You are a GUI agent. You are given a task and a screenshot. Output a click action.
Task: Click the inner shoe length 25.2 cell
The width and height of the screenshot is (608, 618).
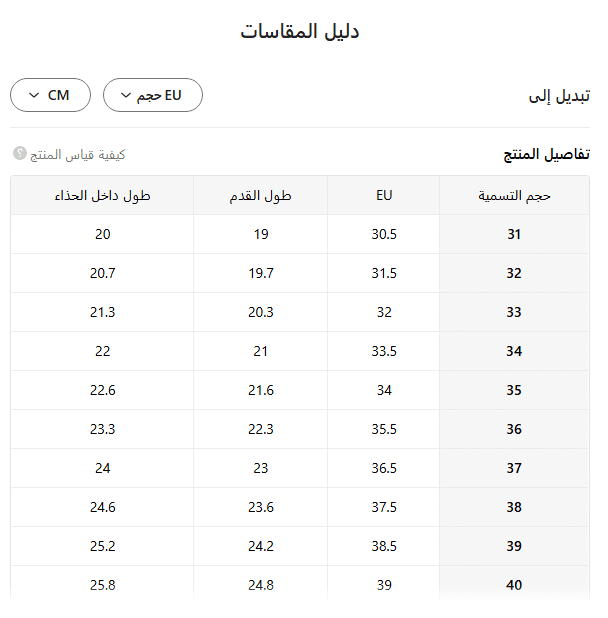[x=102, y=547]
